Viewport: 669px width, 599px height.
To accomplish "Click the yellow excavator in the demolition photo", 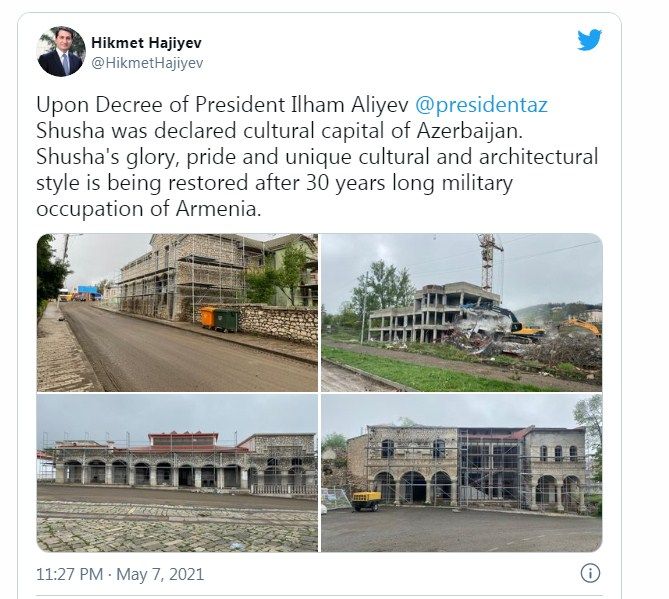I will point(521,324).
